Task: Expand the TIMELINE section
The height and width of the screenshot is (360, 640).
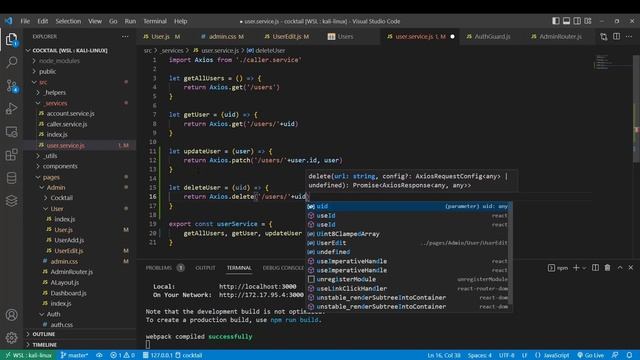Action: point(80,344)
